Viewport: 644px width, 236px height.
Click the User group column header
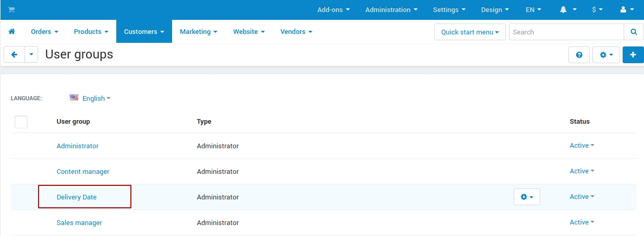74,122
